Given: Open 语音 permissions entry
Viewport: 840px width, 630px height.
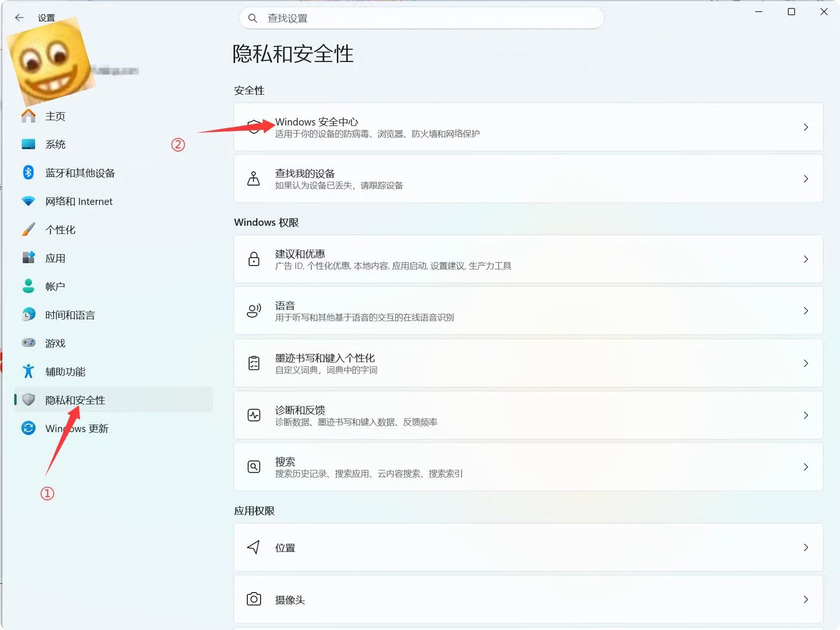Looking at the screenshot, I should (x=528, y=311).
